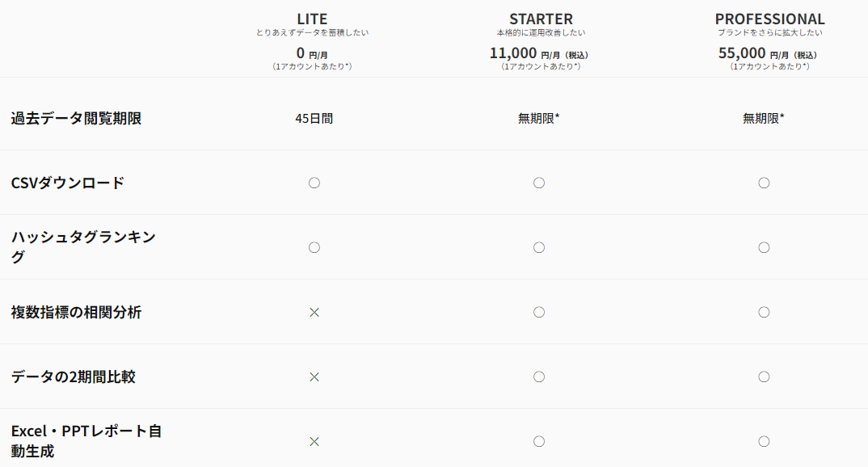
Task: Click STARTER circle in データの2期間比較 row
Action: pyautogui.click(x=539, y=377)
